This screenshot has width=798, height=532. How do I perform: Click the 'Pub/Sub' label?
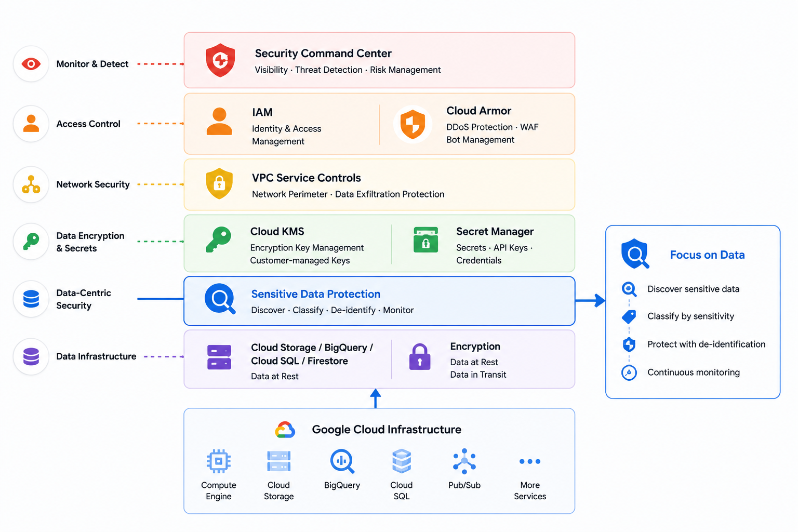coord(464,485)
